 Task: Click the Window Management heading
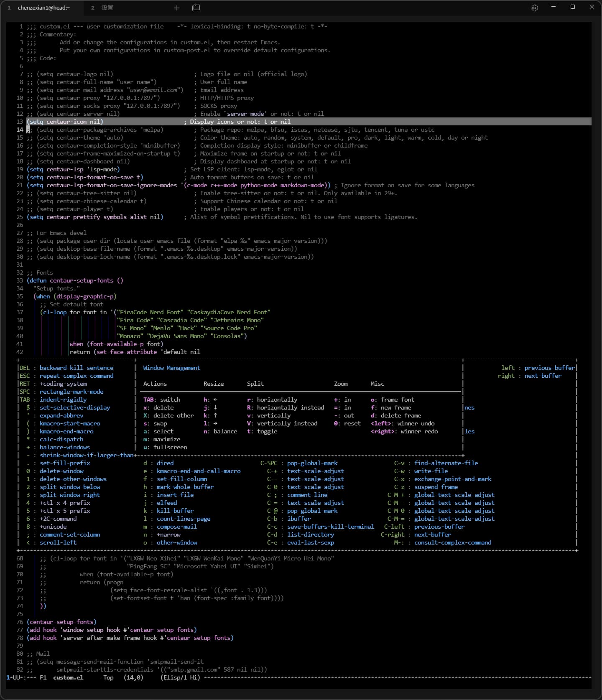coord(171,368)
